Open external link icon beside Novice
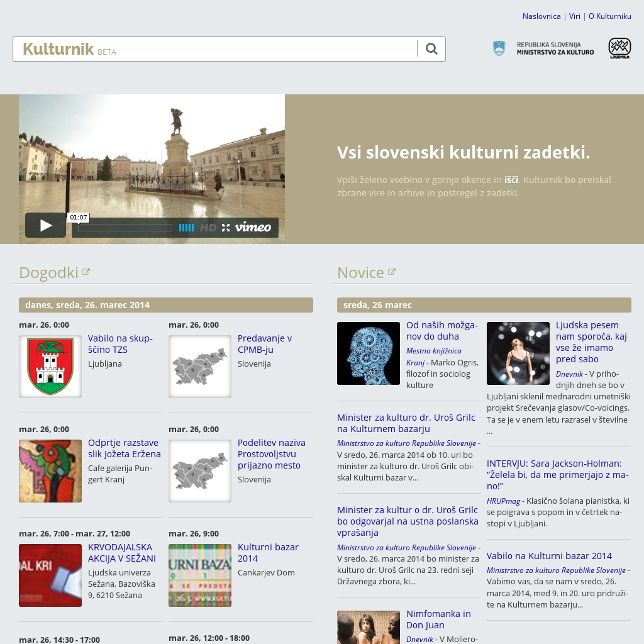 (392, 272)
